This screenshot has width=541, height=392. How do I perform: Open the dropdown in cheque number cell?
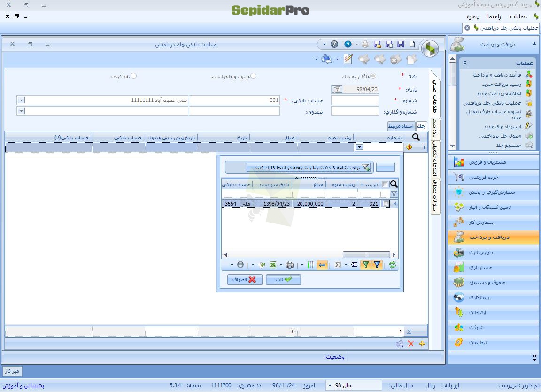[x=359, y=147]
